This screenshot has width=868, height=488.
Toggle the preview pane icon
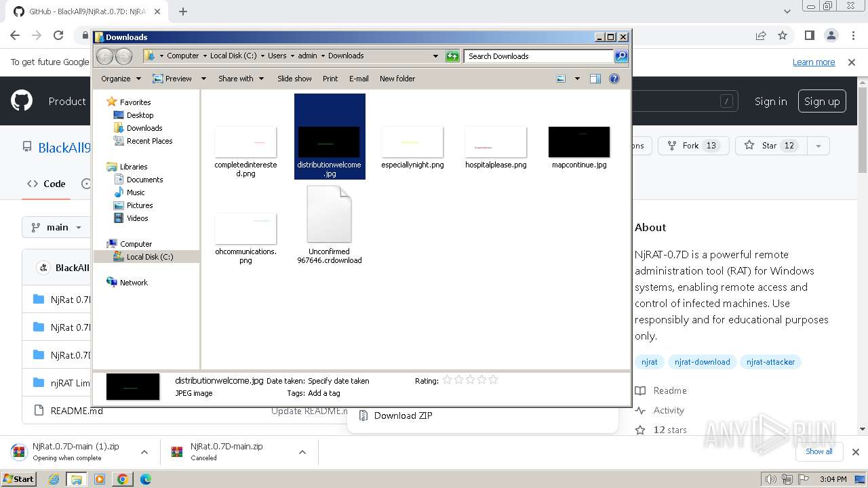595,79
